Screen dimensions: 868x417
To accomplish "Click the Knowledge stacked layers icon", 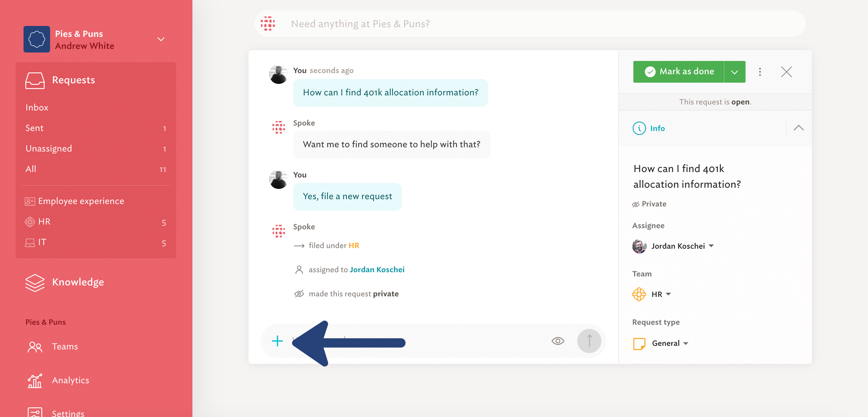I will tap(35, 282).
